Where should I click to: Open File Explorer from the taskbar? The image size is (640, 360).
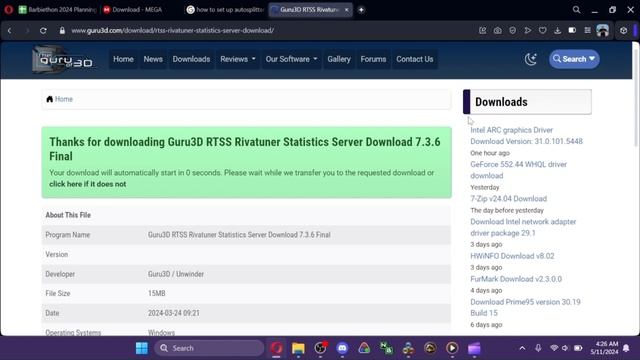[x=298, y=348]
